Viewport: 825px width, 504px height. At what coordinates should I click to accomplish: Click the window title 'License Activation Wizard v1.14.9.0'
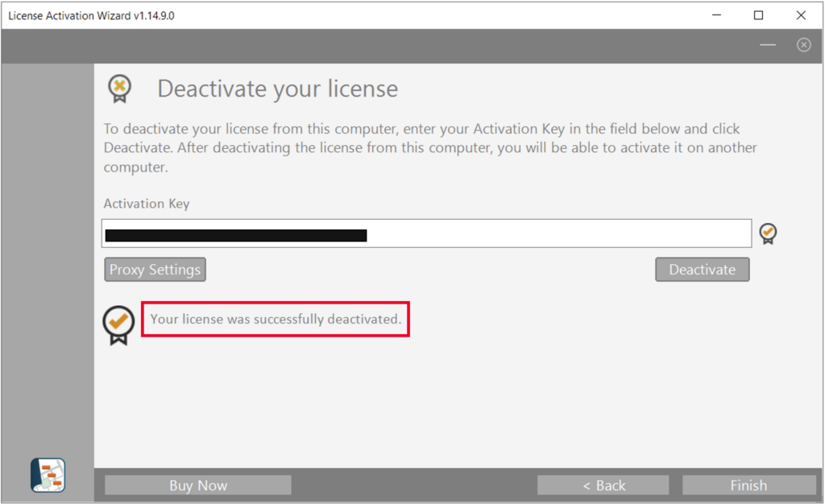(91, 16)
